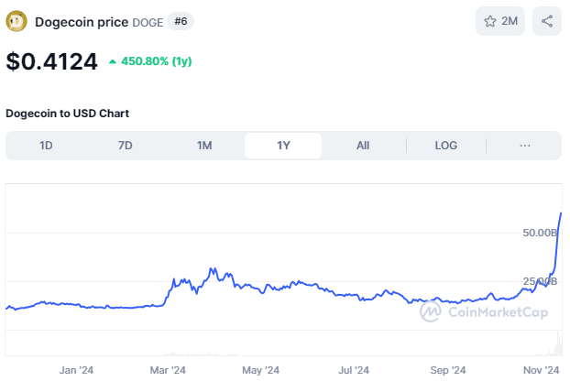The height and width of the screenshot is (392, 570).
Task: Open the share icon button
Action: point(547,21)
